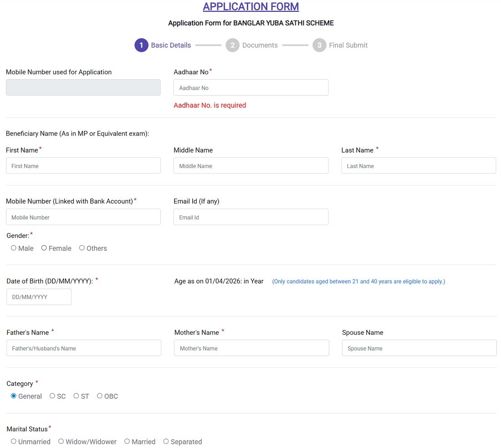
Task: Focus the First Name text box
Action: pos(83,166)
